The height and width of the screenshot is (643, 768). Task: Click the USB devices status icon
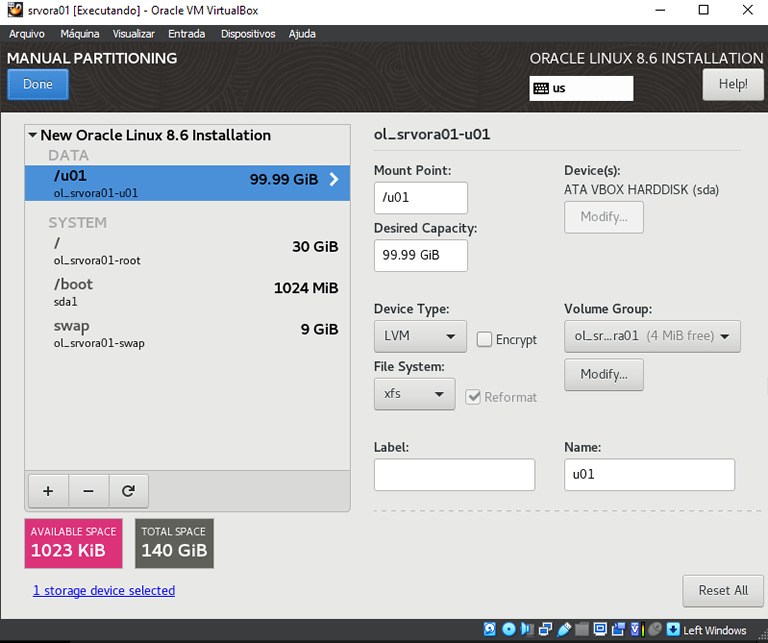564,629
